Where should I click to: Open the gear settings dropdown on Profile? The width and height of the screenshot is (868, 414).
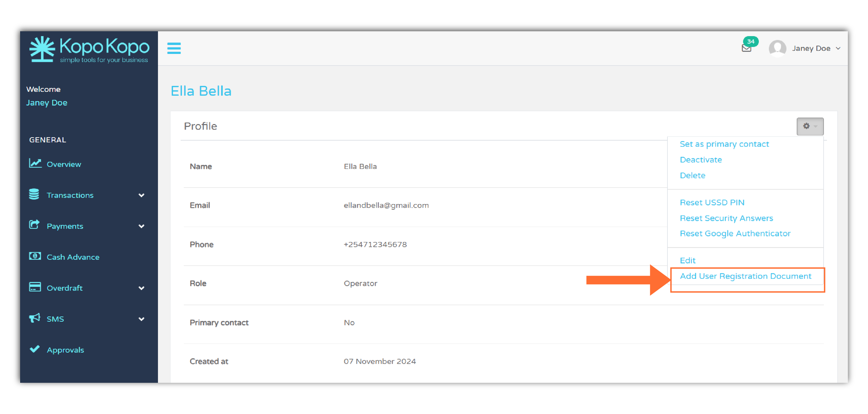pos(810,126)
